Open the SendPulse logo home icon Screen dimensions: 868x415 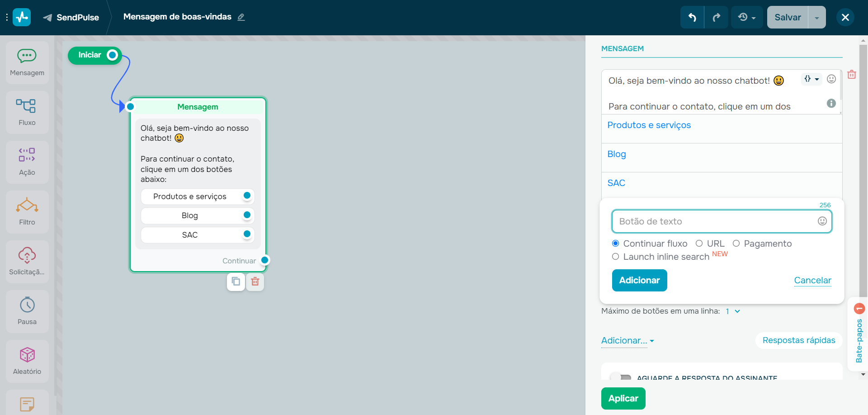click(22, 17)
